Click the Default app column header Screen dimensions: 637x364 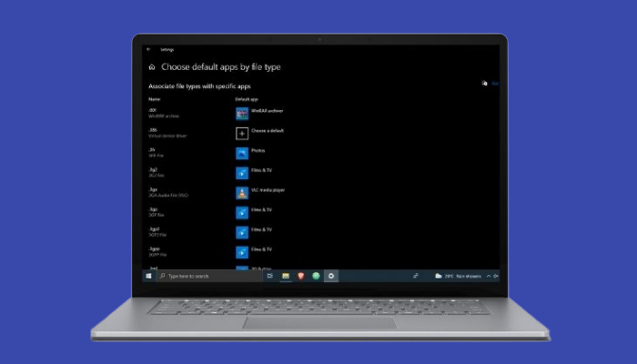247,99
